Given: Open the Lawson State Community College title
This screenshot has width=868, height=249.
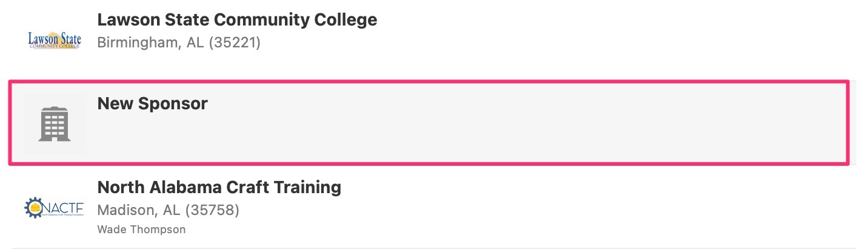Looking at the screenshot, I should [237, 19].
